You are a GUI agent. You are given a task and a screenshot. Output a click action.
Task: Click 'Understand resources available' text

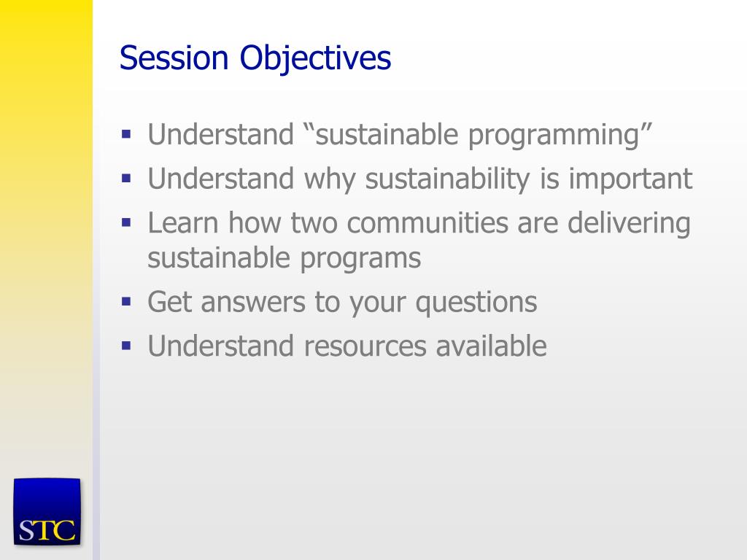click(x=347, y=346)
